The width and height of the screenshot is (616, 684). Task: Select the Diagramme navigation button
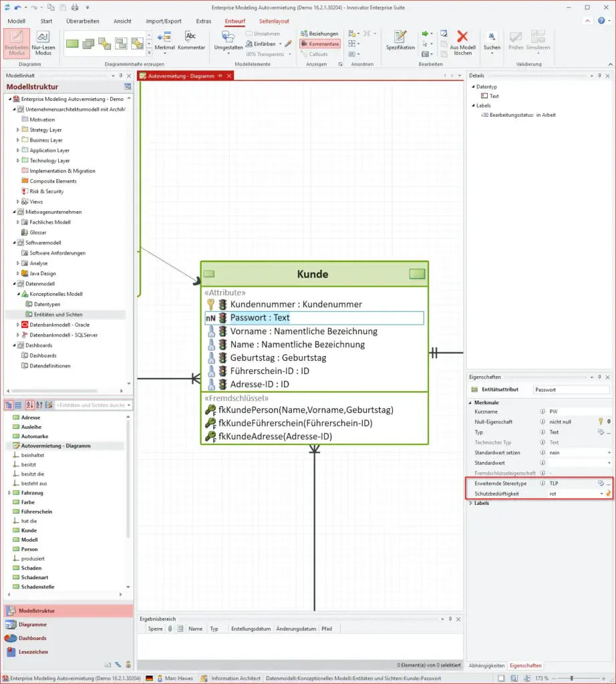[33, 625]
